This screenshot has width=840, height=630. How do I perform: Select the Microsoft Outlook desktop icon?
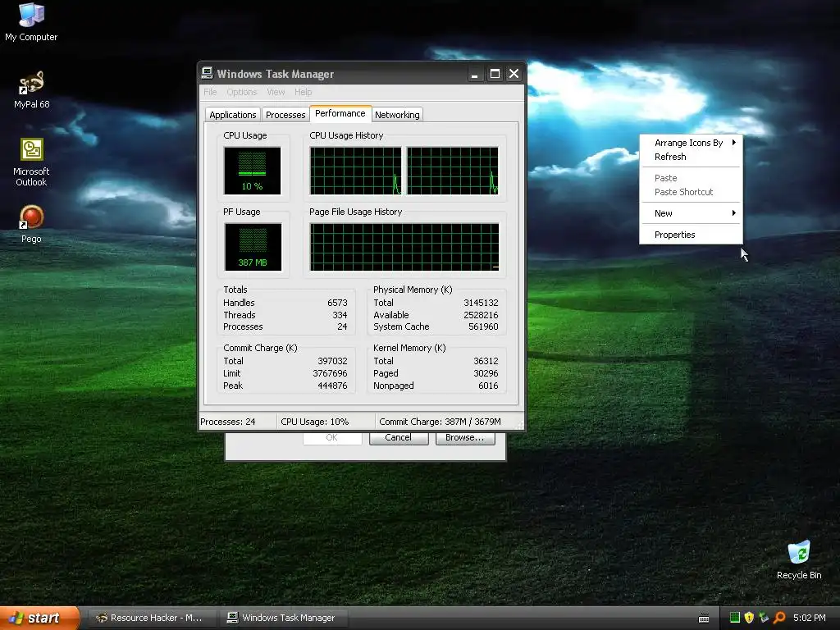pos(31,162)
